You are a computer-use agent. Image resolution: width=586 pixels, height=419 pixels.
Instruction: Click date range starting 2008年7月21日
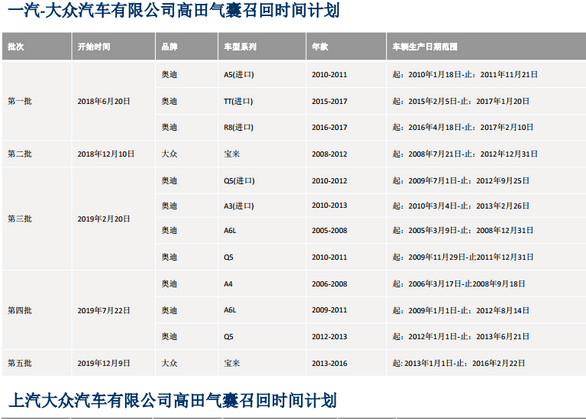[x=465, y=154]
